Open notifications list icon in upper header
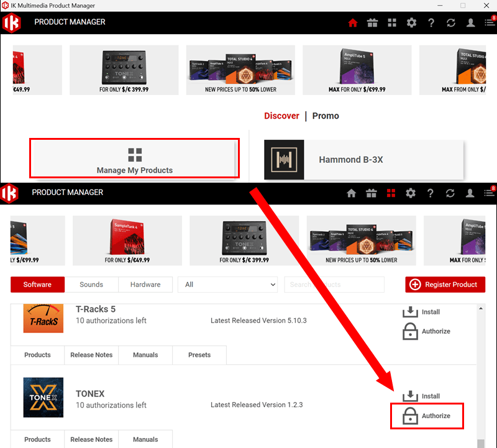 coord(490,22)
